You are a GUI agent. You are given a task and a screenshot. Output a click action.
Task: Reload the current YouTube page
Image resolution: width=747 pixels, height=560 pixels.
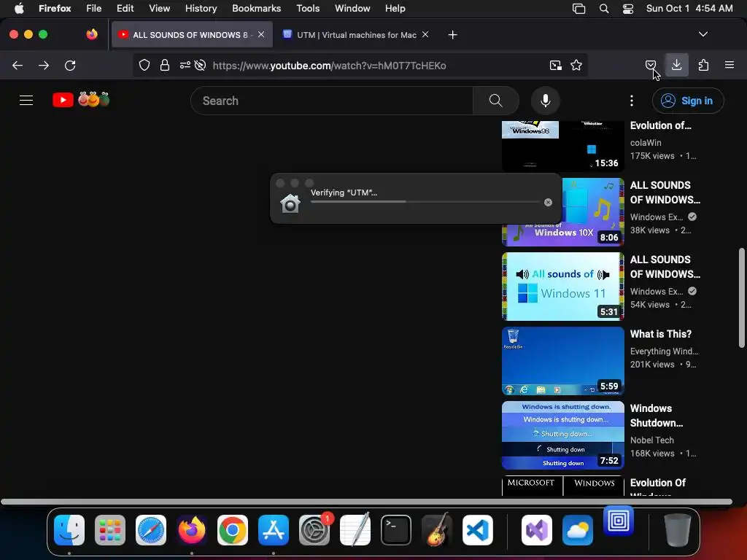coord(70,65)
